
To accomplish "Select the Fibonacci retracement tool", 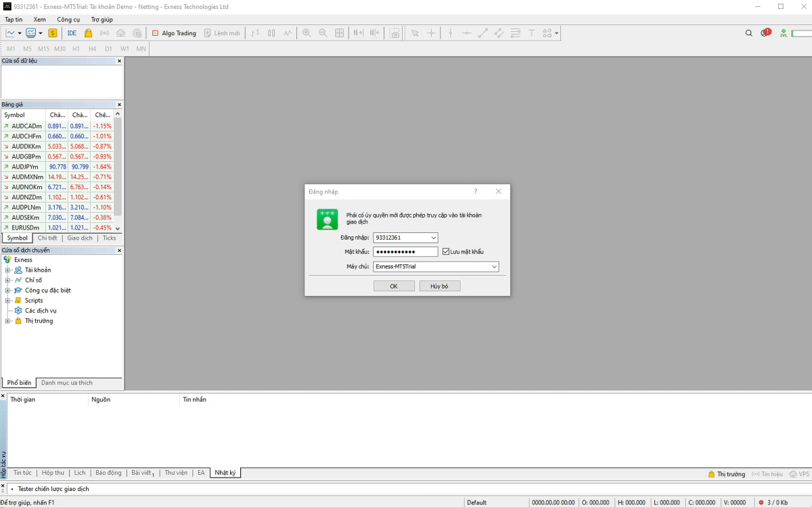I will click(x=515, y=33).
